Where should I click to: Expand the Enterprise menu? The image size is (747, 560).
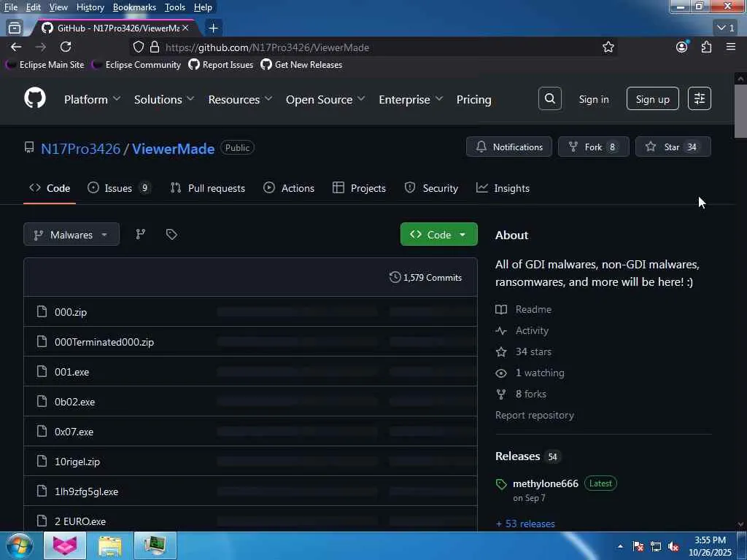point(411,99)
